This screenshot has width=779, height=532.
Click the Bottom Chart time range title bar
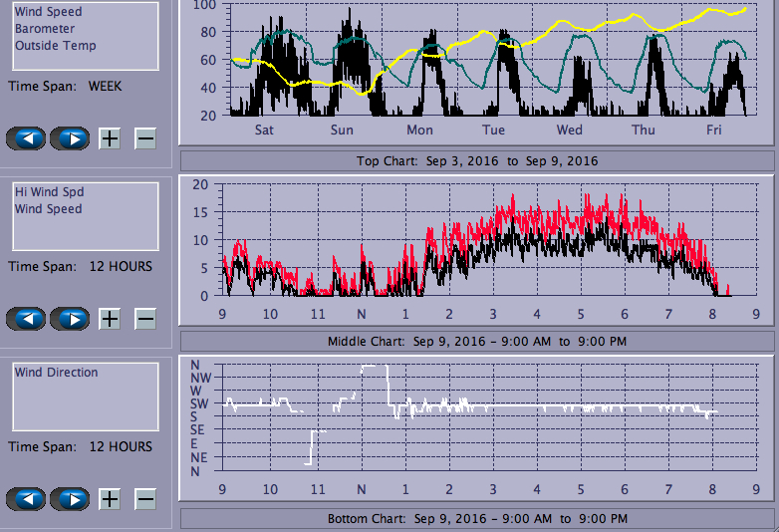(477, 519)
